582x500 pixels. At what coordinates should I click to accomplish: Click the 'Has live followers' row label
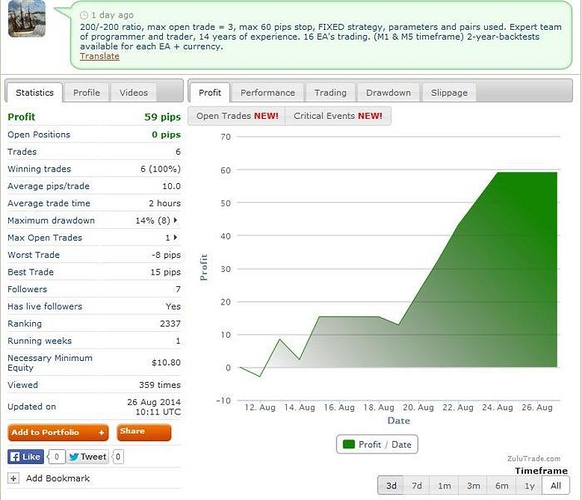(45, 306)
